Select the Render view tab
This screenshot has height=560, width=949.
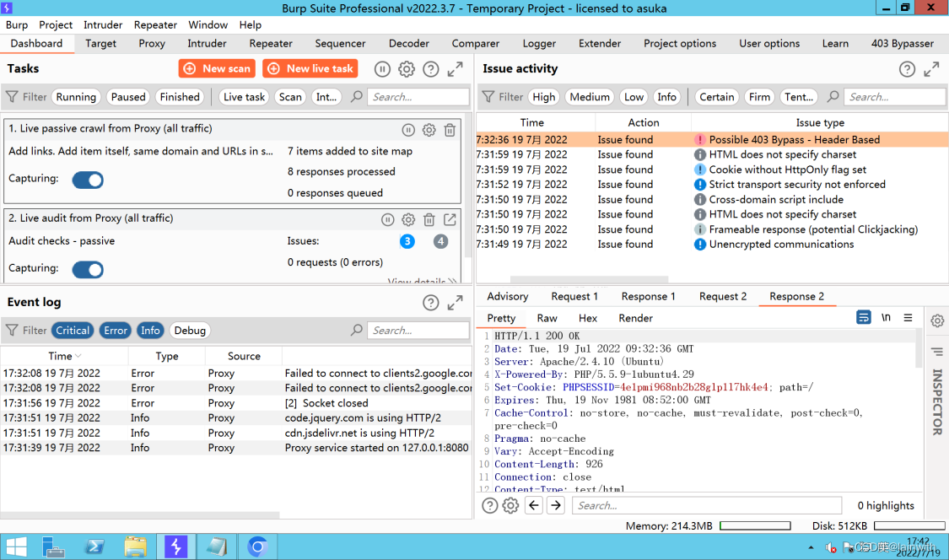click(635, 318)
